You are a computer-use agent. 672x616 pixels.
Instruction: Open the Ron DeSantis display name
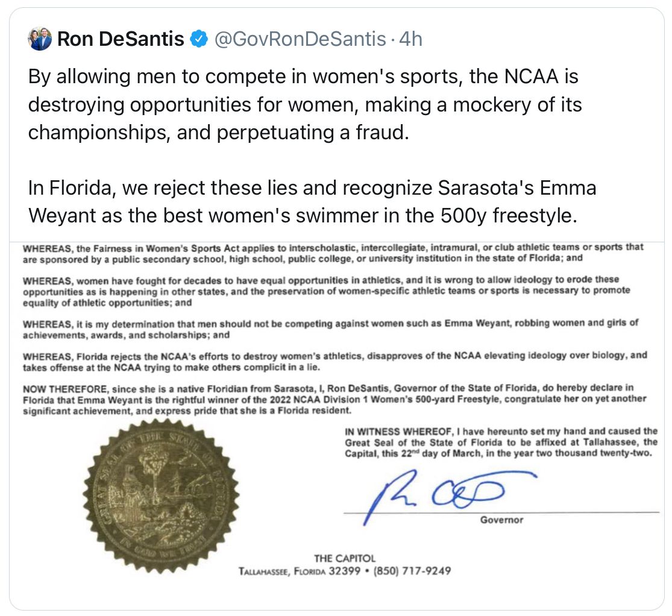point(121,39)
